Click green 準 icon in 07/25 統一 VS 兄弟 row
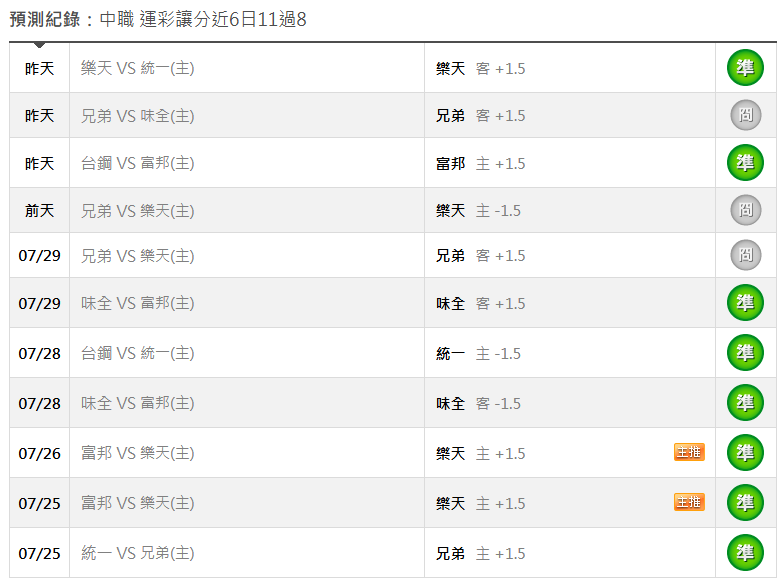The image size is (781, 588). (x=745, y=553)
